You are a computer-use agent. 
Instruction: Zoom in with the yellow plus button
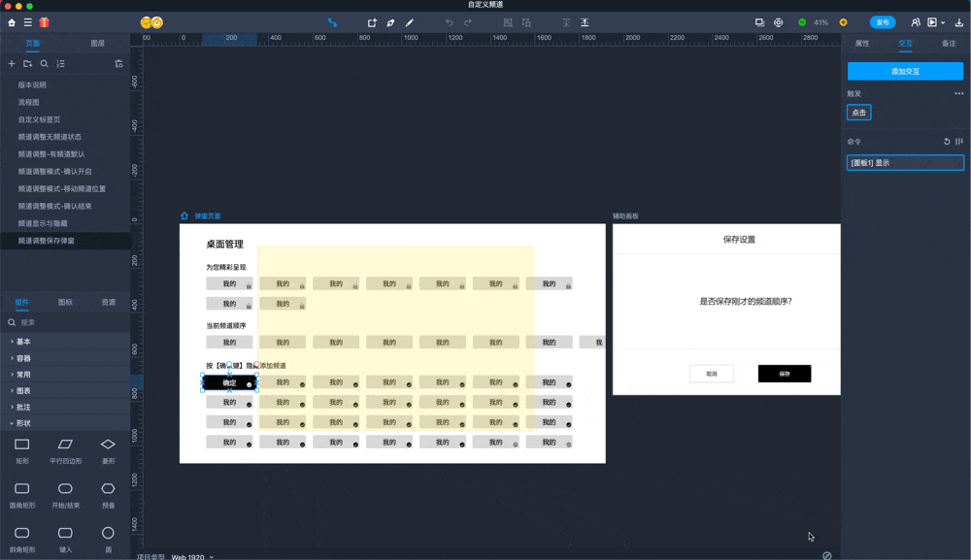[844, 22]
